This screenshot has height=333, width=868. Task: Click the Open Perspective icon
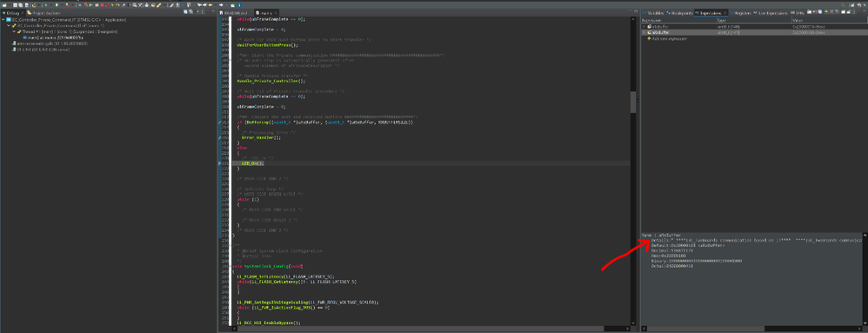click(852, 5)
